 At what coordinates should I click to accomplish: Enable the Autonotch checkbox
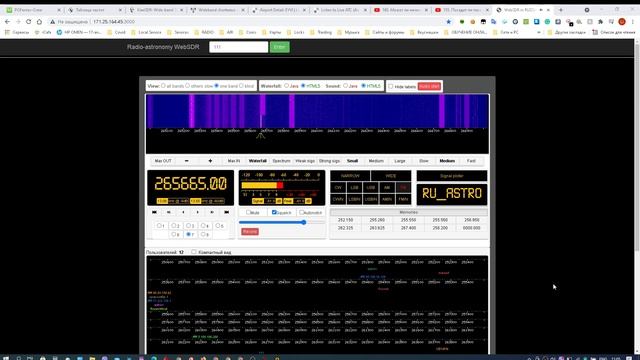coord(301,212)
